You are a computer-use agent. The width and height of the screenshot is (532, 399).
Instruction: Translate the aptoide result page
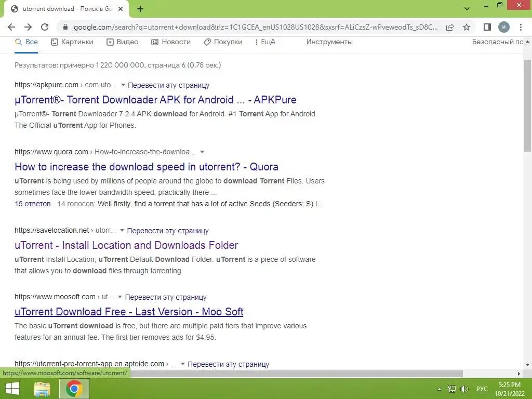(x=229, y=364)
